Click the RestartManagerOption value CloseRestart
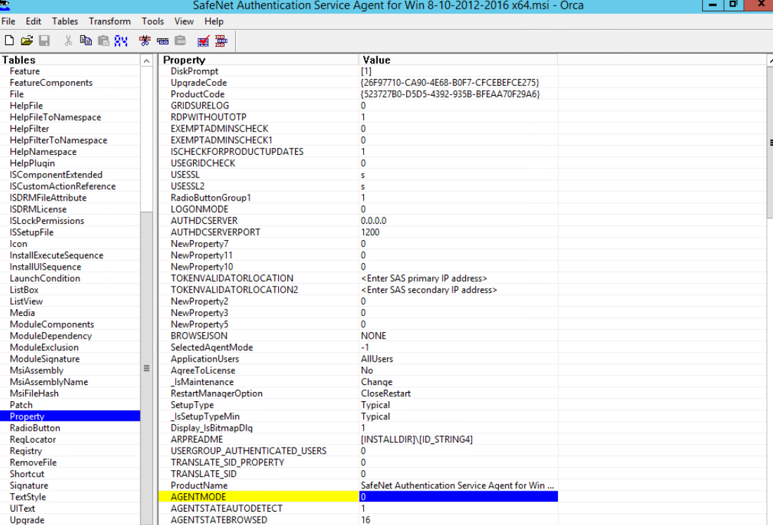The width and height of the screenshot is (773, 530). pyautogui.click(x=386, y=393)
